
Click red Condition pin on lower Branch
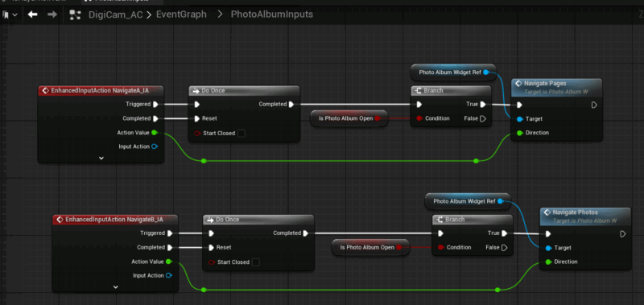pyautogui.click(x=440, y=247)
